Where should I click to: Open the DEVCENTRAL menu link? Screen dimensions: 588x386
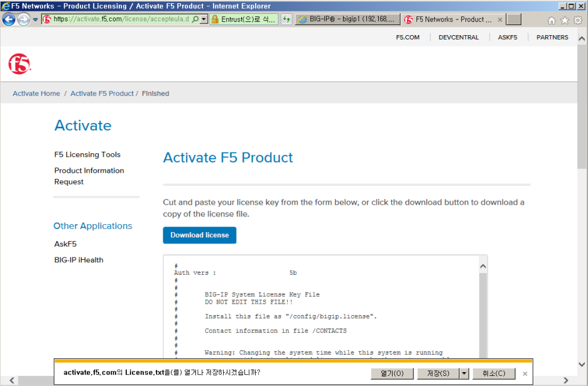click(x=459, y=37)
